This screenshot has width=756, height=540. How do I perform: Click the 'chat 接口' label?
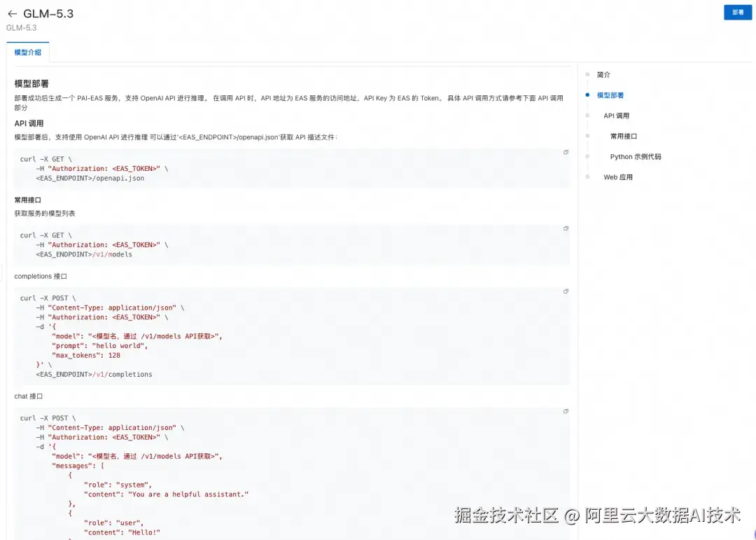coord(29,396)
